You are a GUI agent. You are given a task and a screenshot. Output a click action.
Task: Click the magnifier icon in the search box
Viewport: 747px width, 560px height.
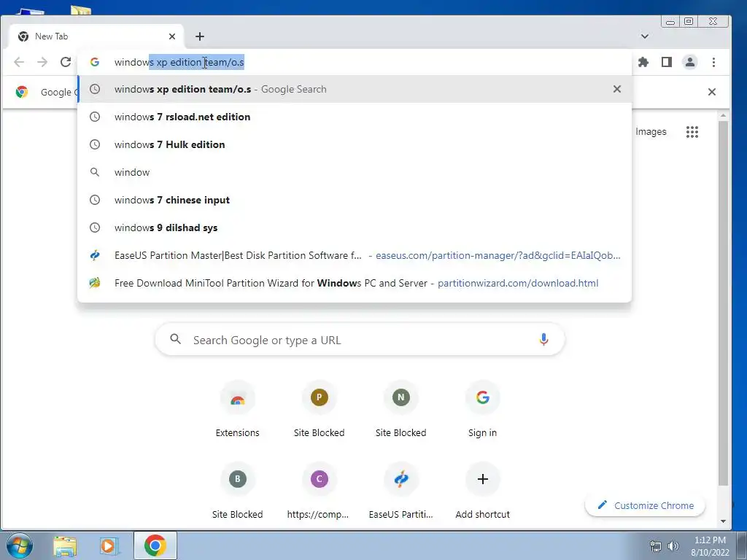pos(175,339)
